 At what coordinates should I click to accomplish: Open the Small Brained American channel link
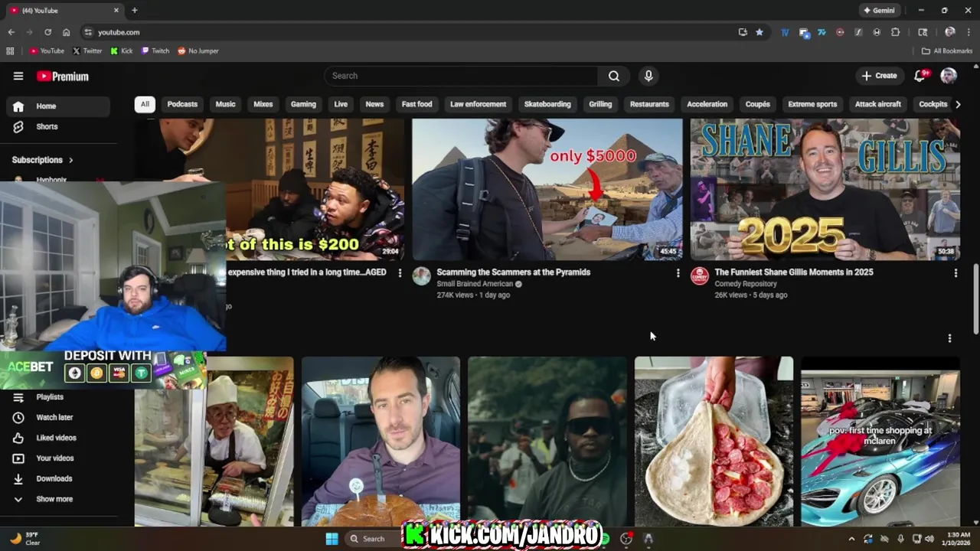click(x=475, y=284)
